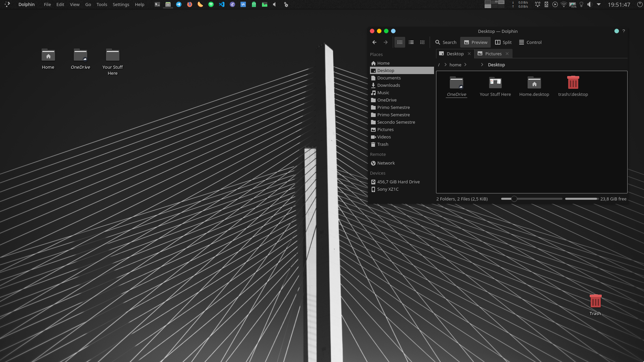Viewport: 644px width, 362px height.
Task: Launch Visual Studio Code from panel
Action: [222, 4]
